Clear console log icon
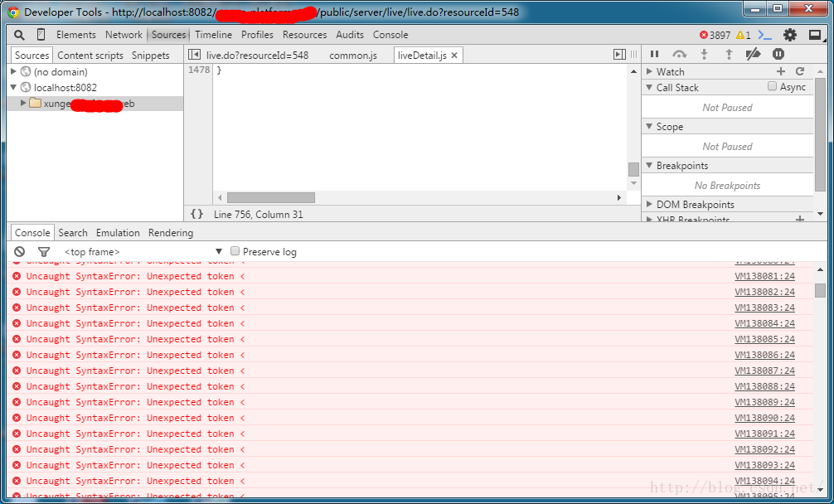 coord(20,251)
